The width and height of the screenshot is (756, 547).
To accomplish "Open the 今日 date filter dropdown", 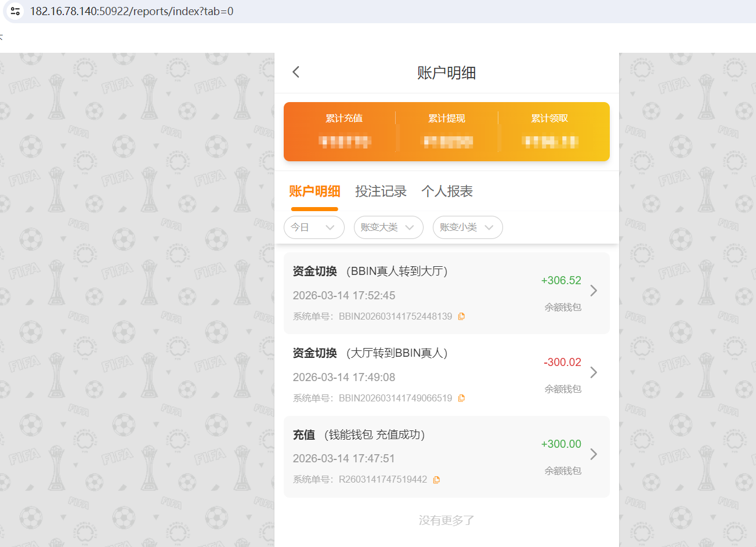I will 314,227.
